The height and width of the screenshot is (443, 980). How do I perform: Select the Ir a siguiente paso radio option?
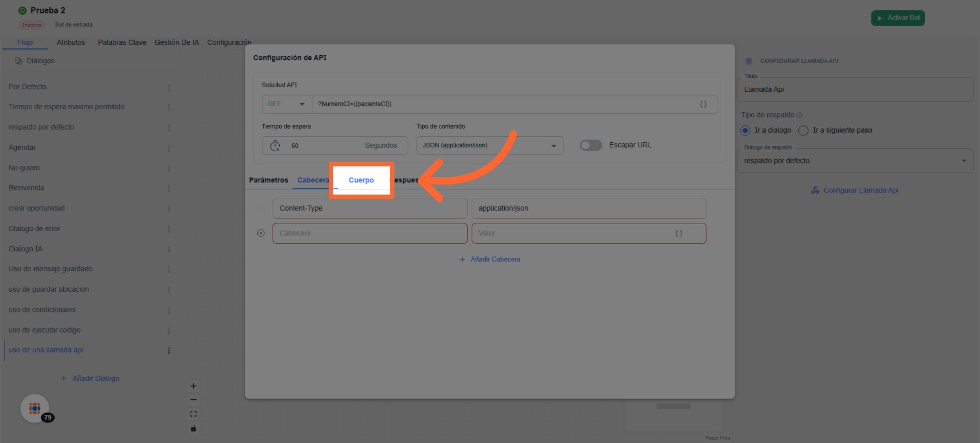803,130
